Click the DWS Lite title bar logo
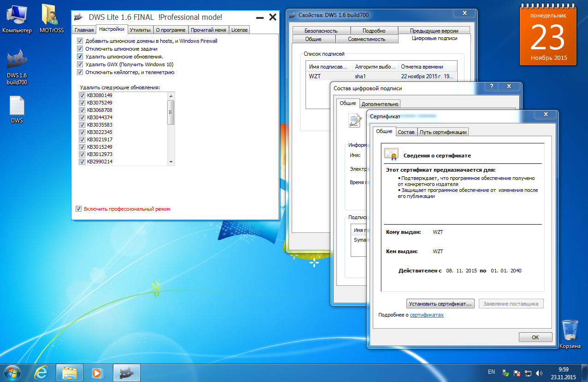588x382 pixels. (x=79, y=17)
